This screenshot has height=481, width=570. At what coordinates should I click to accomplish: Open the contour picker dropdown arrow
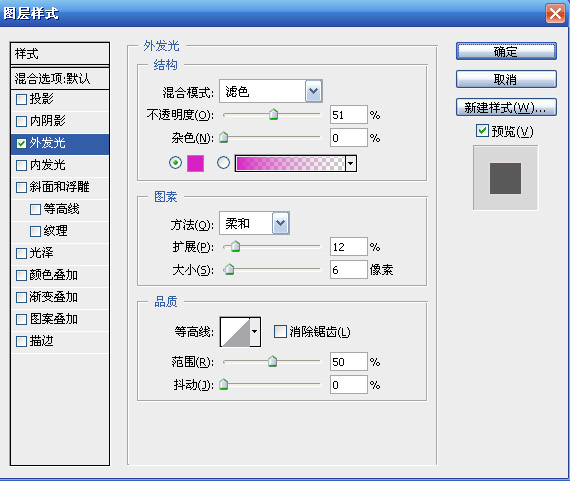tap(255, 332)
